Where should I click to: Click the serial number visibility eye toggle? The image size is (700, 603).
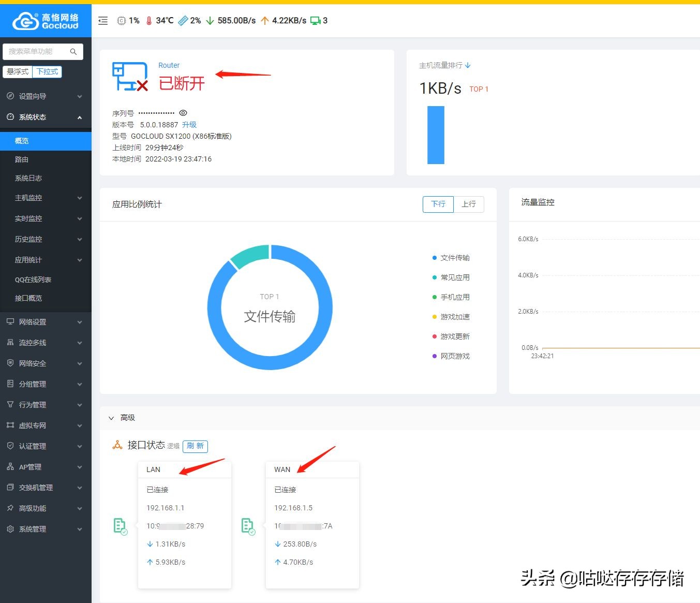(183, 112)
